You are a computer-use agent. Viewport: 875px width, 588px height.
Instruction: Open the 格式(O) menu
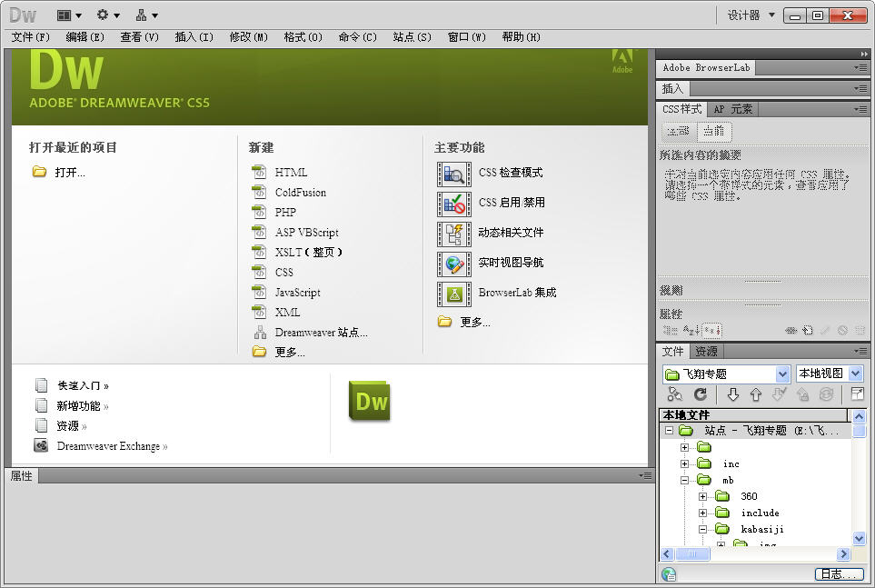tap(303, 37)
